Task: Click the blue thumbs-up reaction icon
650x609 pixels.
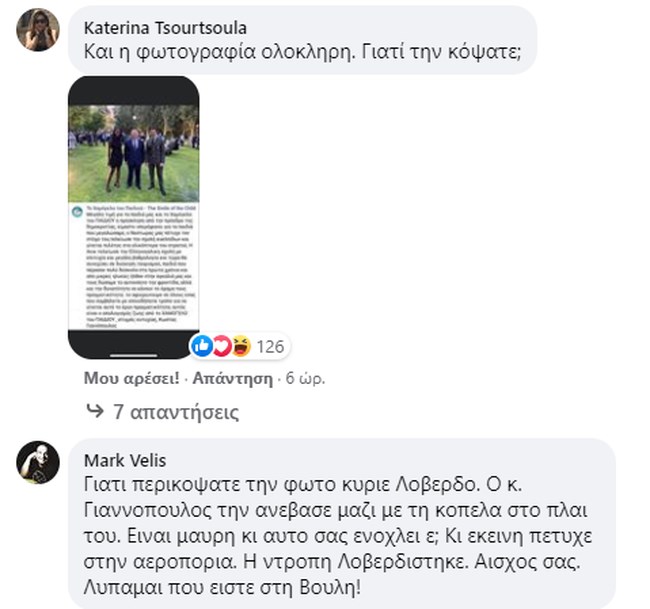Action: [x=202, y=345]
